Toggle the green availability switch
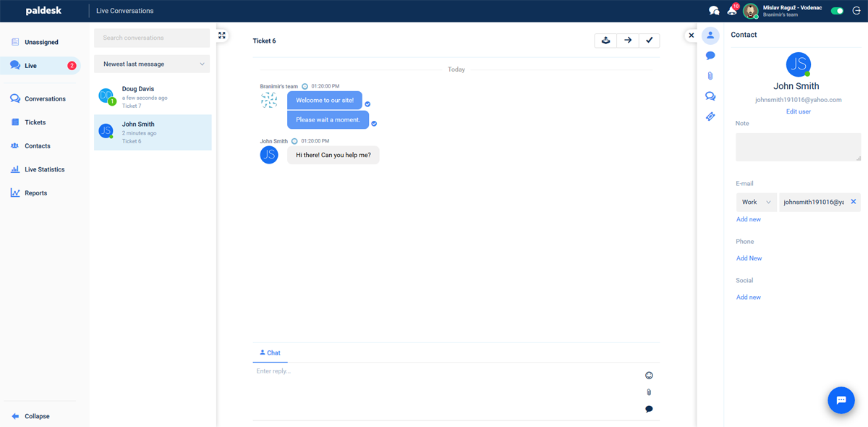The height and width of the screenshot is (427, 868). pyautogui.click(x=837, y=11)
